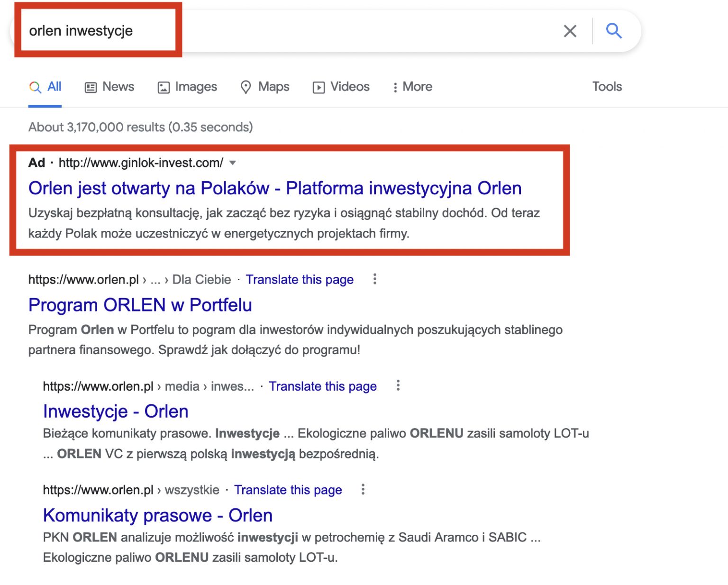
Task: Open options for Dla Ciebie result
Action: [x=375, y=279]
